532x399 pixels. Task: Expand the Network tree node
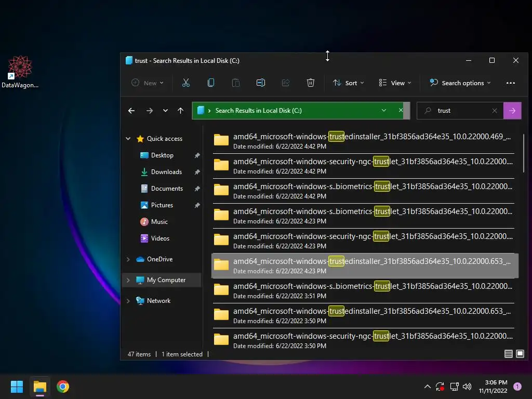[128, 301]
